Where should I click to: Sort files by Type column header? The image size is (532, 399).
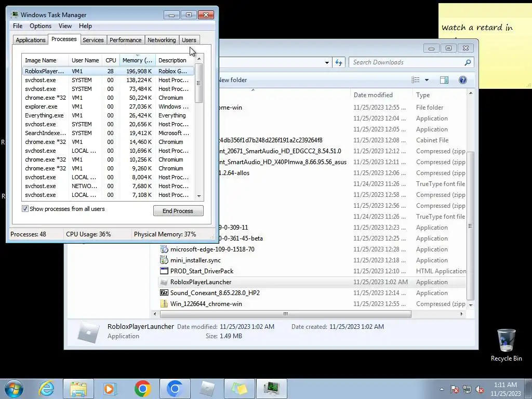[x=440, y=95]
